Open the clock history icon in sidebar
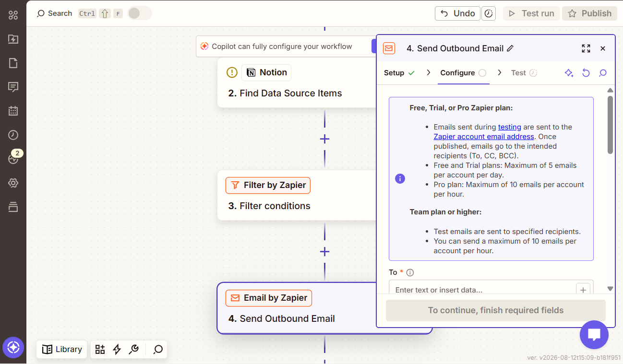Viewport: 623px width, 364px height. point(13,135)
